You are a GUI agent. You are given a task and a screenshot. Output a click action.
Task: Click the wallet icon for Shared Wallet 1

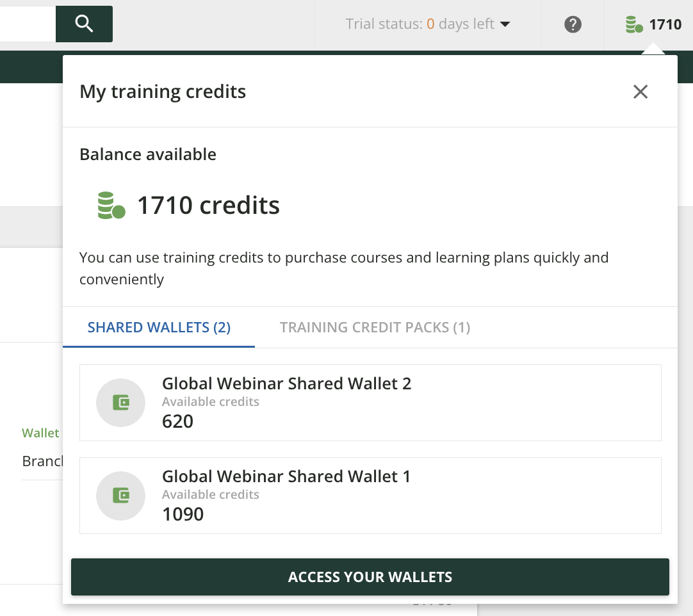(120, 495)
